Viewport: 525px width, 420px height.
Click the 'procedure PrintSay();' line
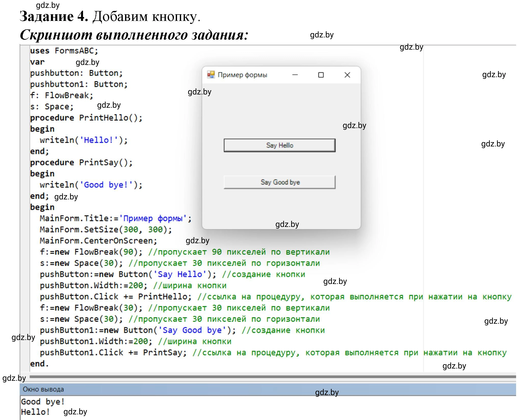pyautogui.click(x=81, y=162)
